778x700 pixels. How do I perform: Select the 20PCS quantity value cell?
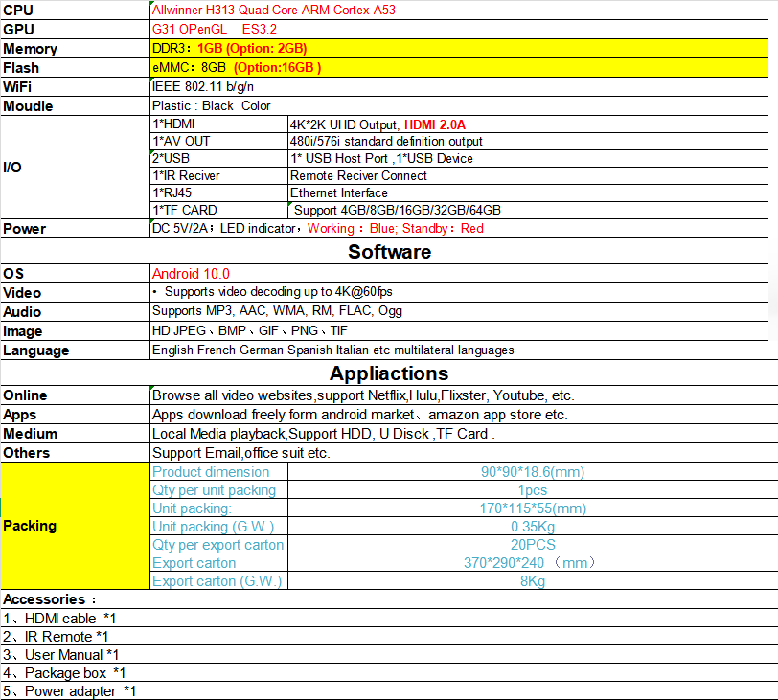click(x=532, y=545)
